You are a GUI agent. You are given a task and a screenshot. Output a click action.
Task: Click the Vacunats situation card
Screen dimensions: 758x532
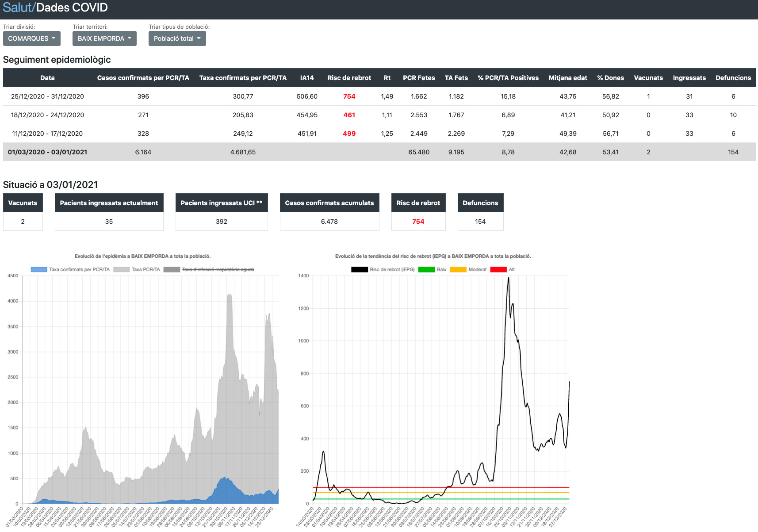pyautogui.click(x=23, y=212)
